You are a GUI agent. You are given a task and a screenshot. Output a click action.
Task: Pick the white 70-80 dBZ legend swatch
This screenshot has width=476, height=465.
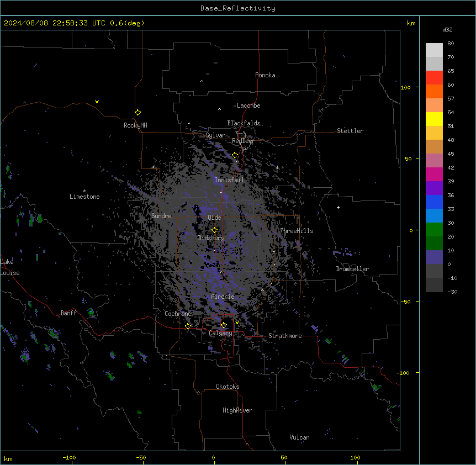click(434, 50)
